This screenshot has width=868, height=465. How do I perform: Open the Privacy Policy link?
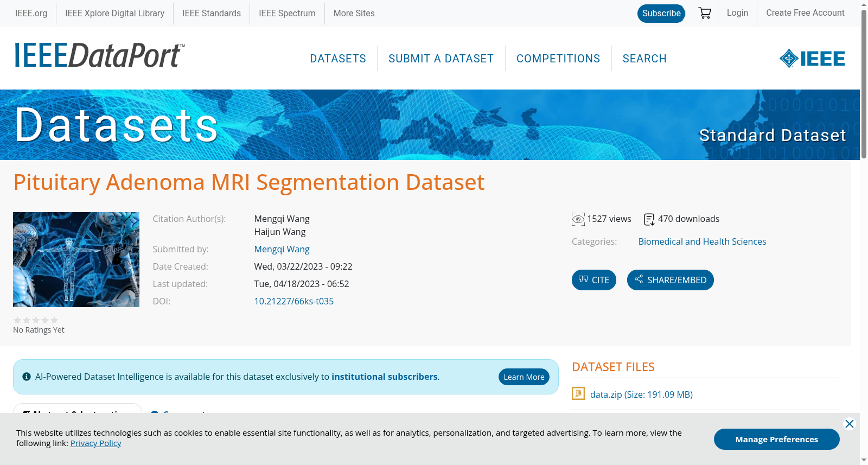[95, 443]
